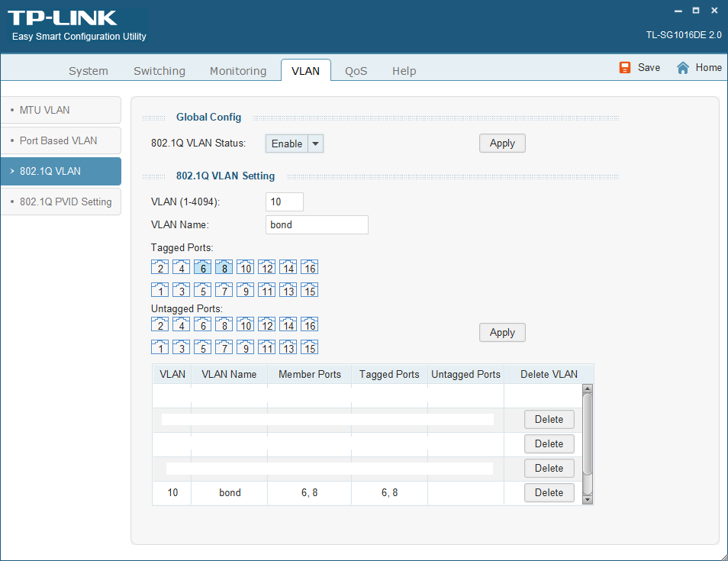Open the 802.1Q VLAN Status dropdown
Viewport: 728px width, 561px height.
click(x=295, y=143)
